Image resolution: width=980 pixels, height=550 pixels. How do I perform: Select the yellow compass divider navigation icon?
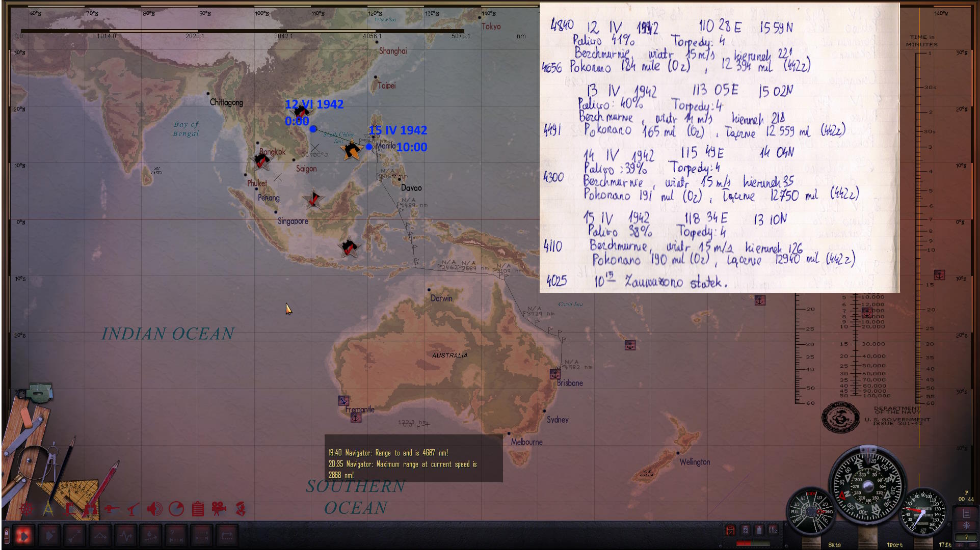(48, 509)
